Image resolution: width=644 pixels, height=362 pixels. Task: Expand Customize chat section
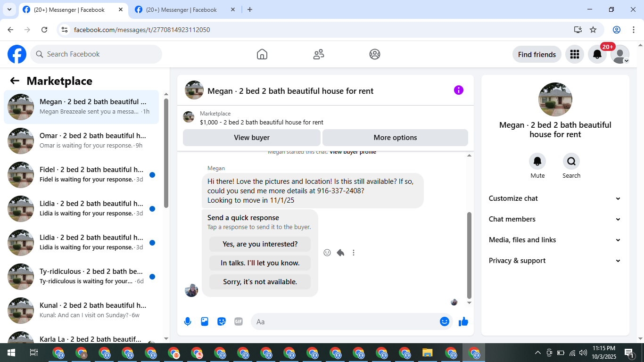pyautogui.click(x=555, y=198)
